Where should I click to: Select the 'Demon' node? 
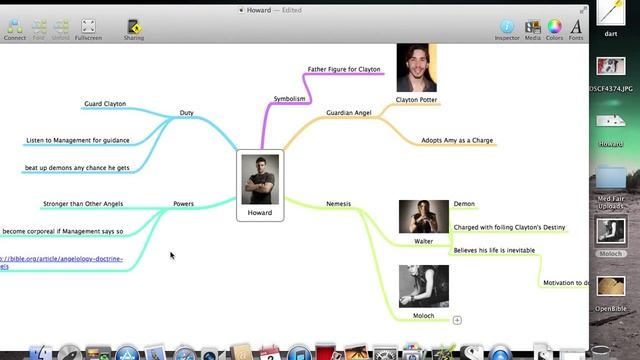coord(464,204)
